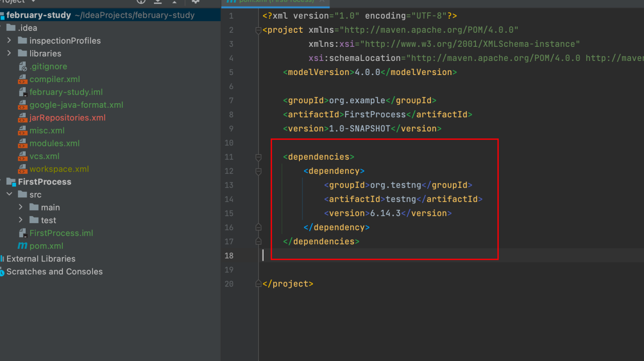Click the .gitignore file icon
Screen dimensions: 644x361
click(x=23, y=66)
